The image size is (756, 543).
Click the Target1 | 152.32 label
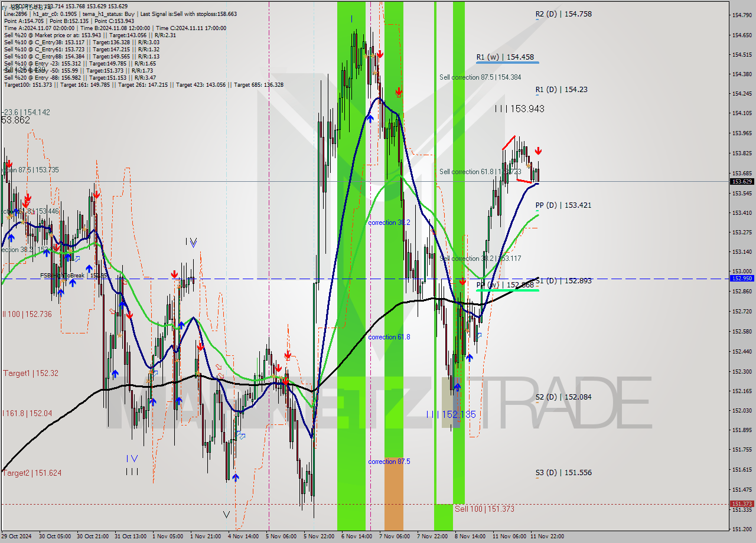click(31, 373)
